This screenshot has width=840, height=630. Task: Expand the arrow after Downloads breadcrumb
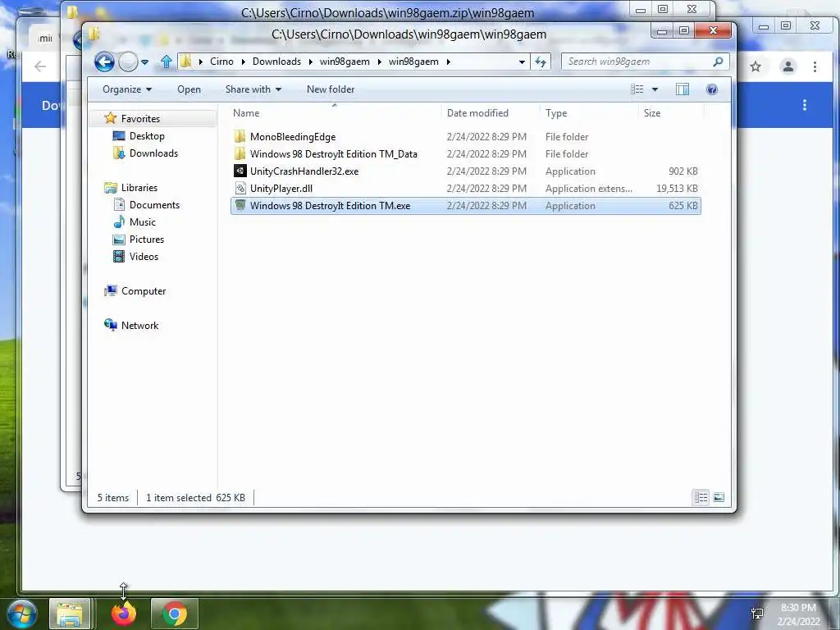tap(310, 62)
